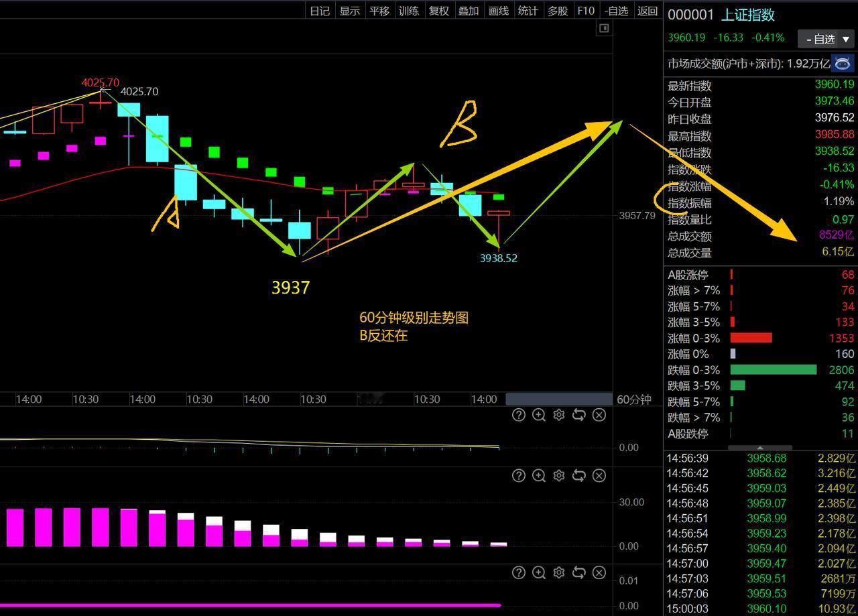858x616 pixels.
Task: Open the 训练 mode
Action: coord(409,11)
